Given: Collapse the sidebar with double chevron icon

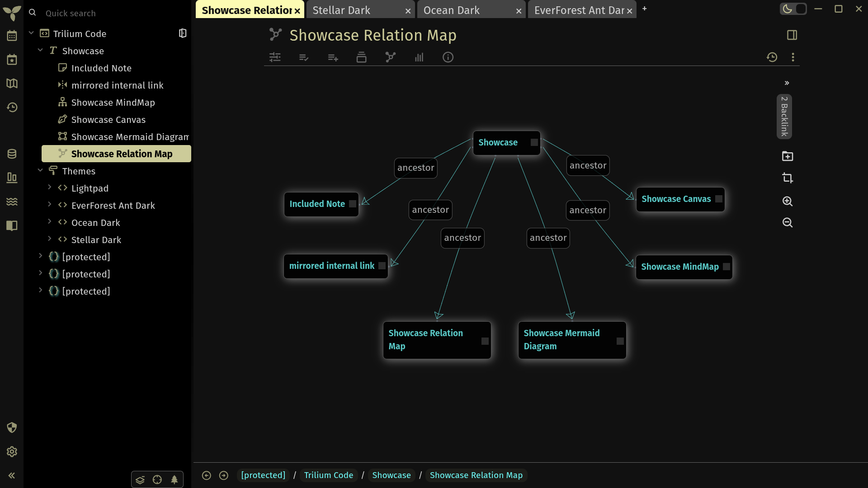Looking at the screenshot, I should 12,475.
